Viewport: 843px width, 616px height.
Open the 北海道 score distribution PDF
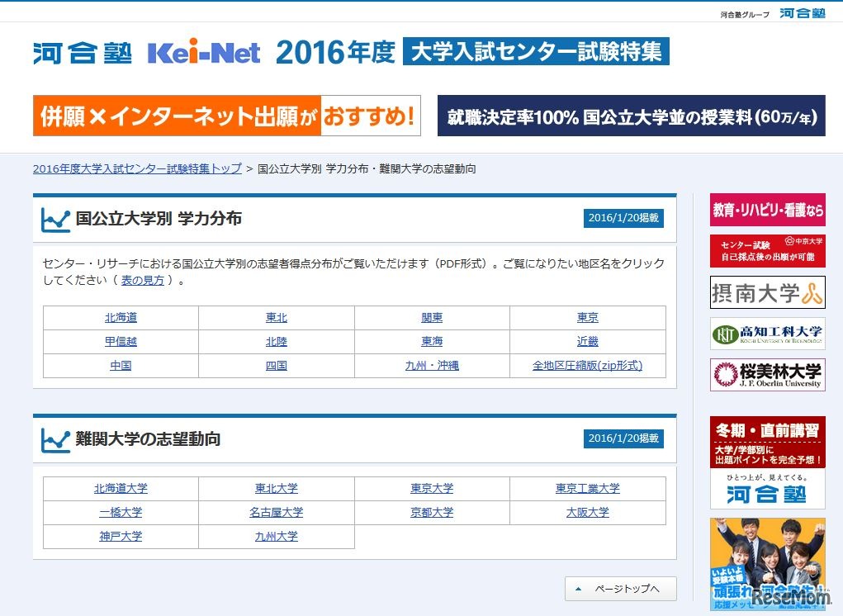coord(121,317)
